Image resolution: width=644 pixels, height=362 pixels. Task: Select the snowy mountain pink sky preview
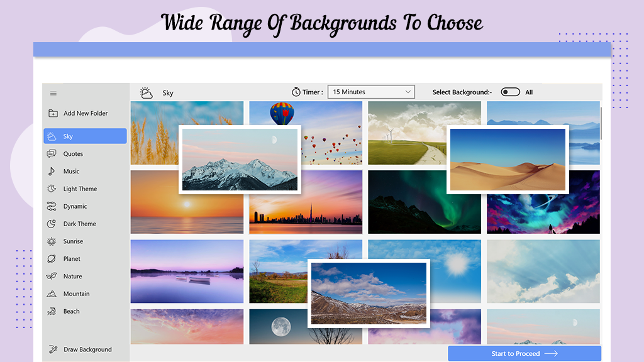click(240, 160)
